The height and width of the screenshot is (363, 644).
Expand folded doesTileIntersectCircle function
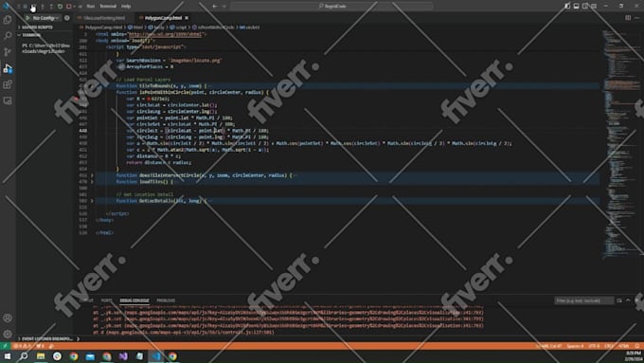coord(92,175)
